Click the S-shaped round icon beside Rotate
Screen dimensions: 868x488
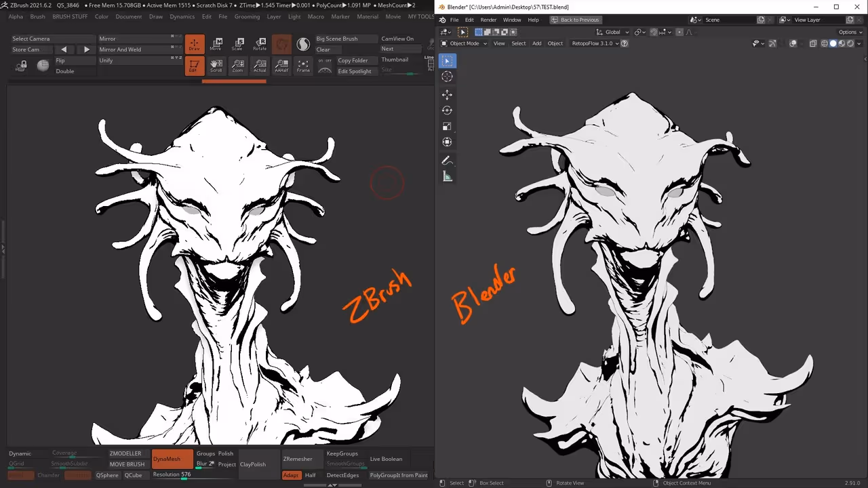[x=303, y=45]
